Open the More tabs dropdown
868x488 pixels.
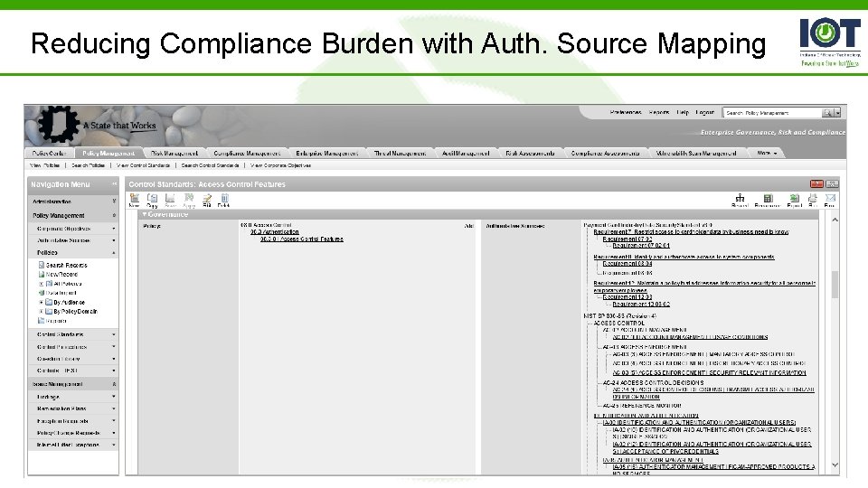tap(768, 154)
